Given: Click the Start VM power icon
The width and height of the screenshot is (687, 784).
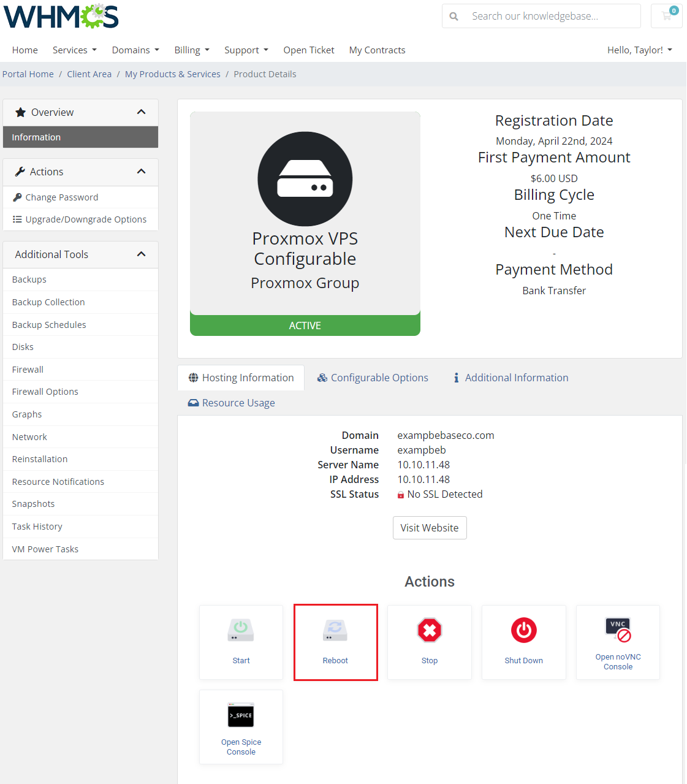Looking at the screenshot, I should (241, 630).
